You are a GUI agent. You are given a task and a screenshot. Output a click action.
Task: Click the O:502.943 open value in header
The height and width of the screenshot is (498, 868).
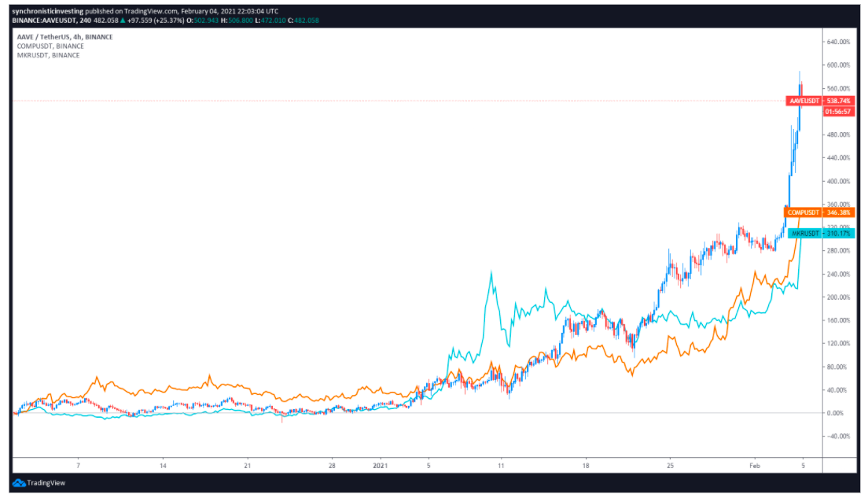202,20
